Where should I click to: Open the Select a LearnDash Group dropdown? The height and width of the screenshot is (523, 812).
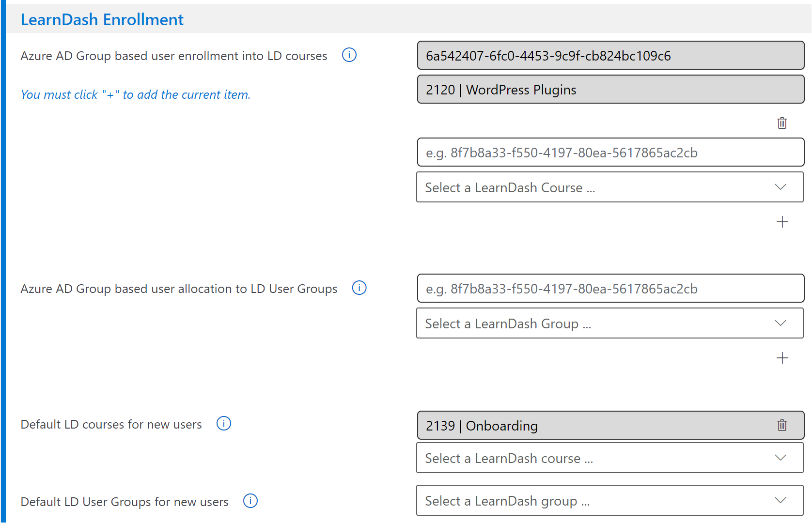(x=610, y=323)
